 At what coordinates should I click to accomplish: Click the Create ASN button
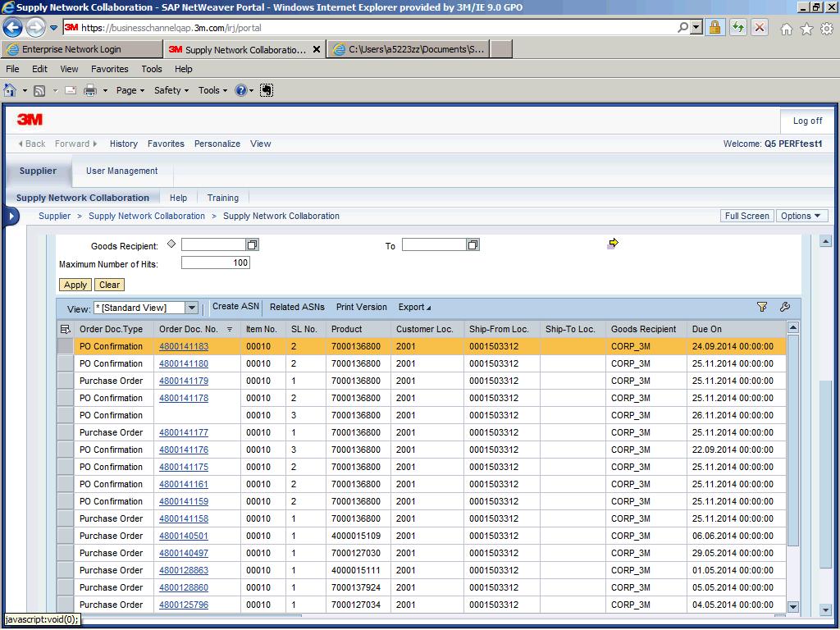[x=235, y=307]
